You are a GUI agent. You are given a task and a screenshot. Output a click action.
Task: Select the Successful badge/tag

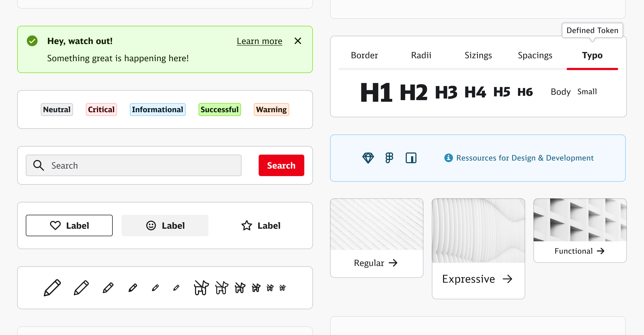coord(218,110)
